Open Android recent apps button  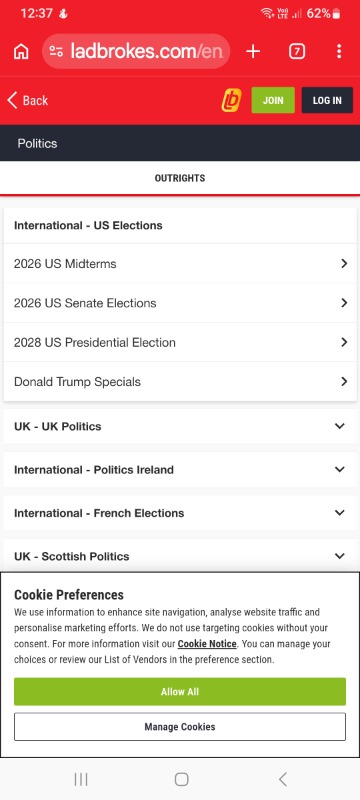tap(81, 779)
